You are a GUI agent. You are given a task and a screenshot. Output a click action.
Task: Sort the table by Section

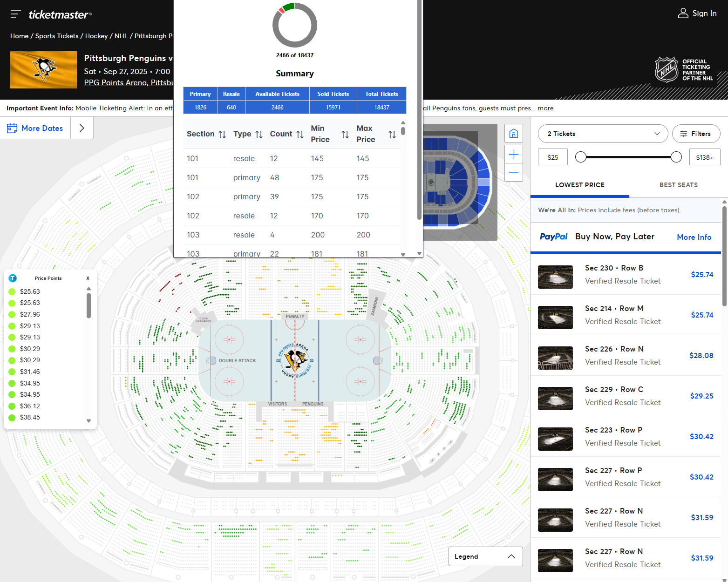[222, 135]
